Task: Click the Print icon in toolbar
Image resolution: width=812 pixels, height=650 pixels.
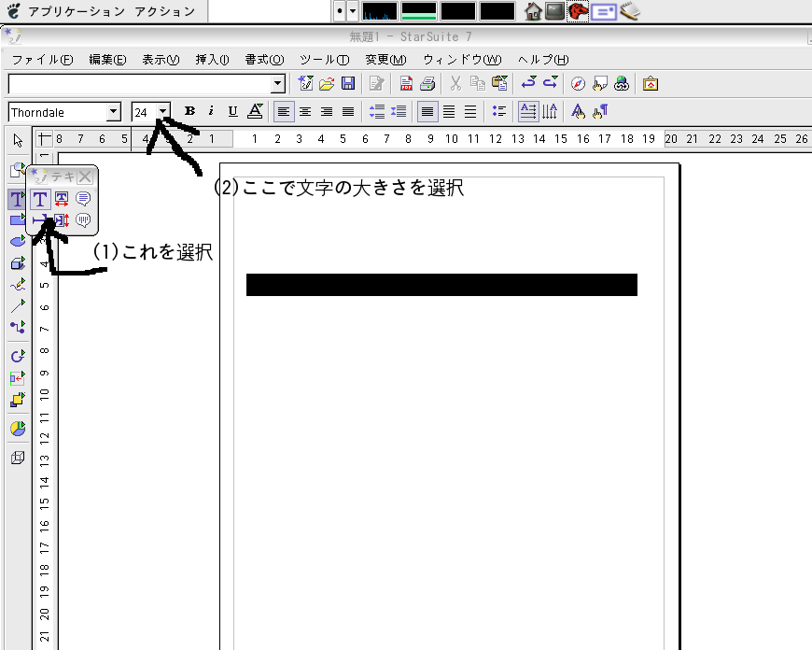Action: 427,84
